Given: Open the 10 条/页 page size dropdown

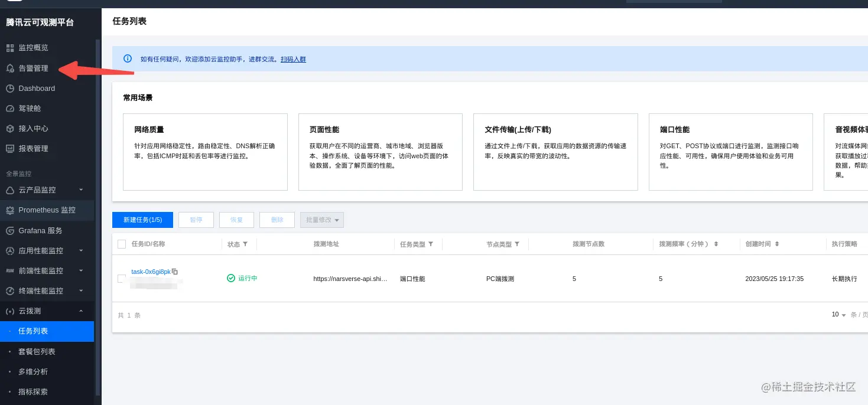Looking at the screenshot, I should pyautogui.click(x=839, y=315).
